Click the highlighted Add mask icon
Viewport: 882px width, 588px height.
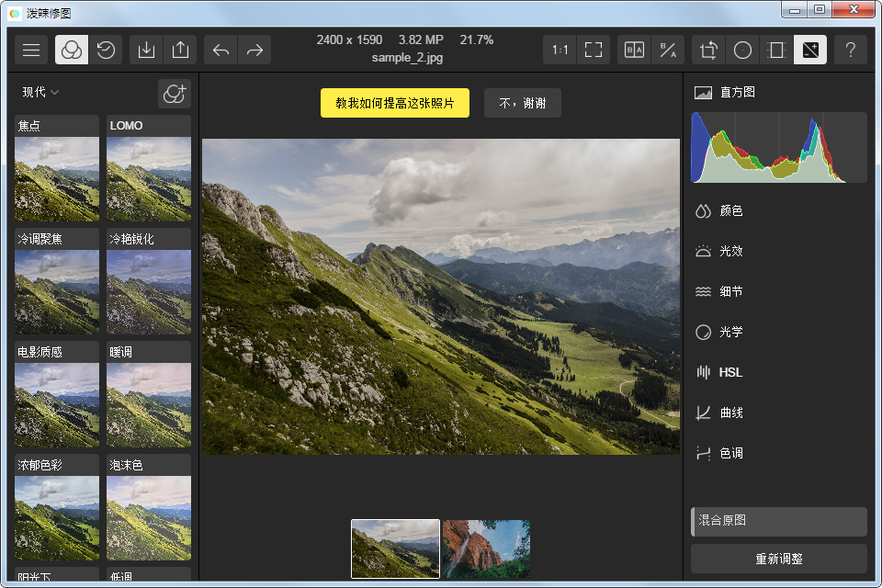[810, 50]
